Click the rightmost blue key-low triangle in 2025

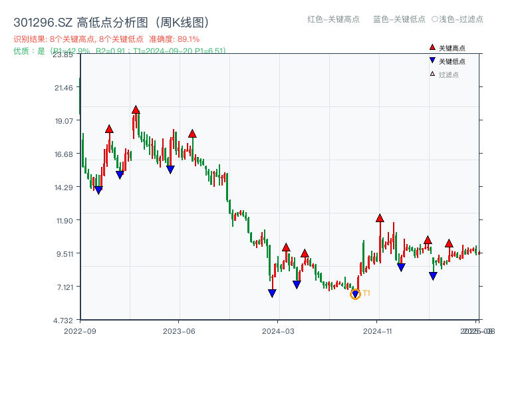pos(433,275)
